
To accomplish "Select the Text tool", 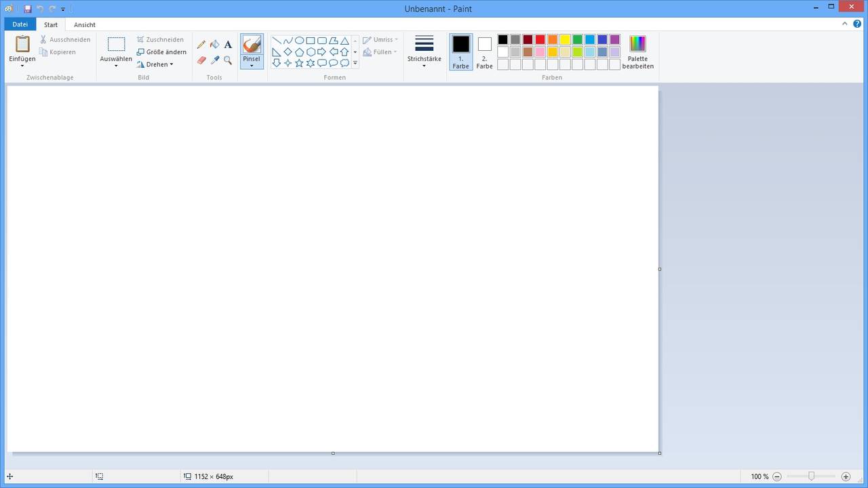I will (228, 45).
